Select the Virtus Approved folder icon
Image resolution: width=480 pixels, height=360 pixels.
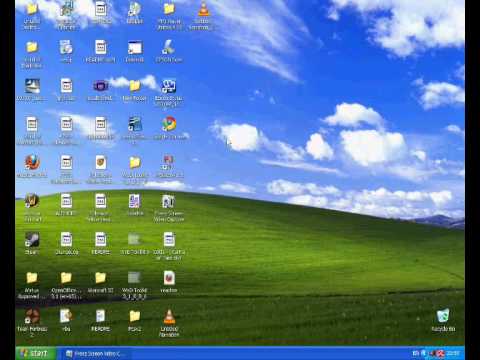[32, 278]
